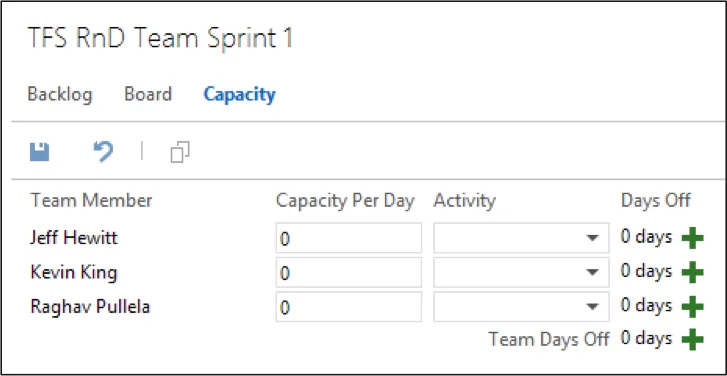This screenshot has width=727, height=376.
Task: Switch to the Backlog tab
Action: pos(60,95)
